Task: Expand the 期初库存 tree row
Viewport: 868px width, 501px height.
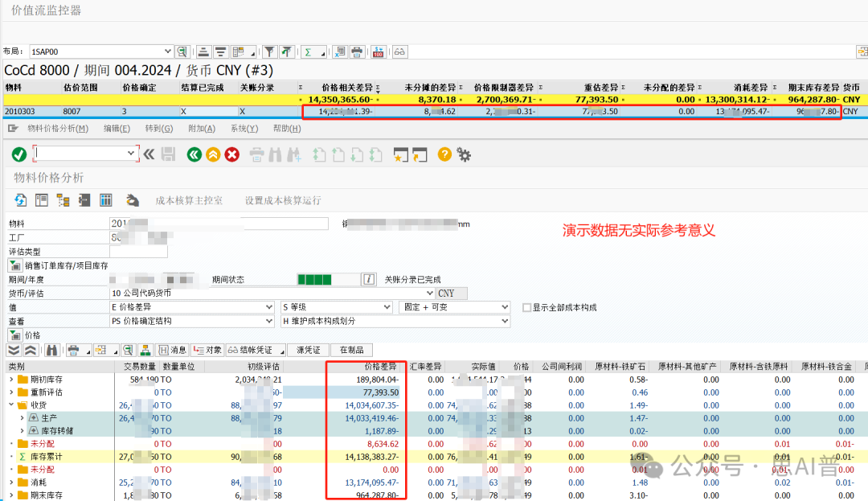Action: pyautogui.click(x=12, y=379)
